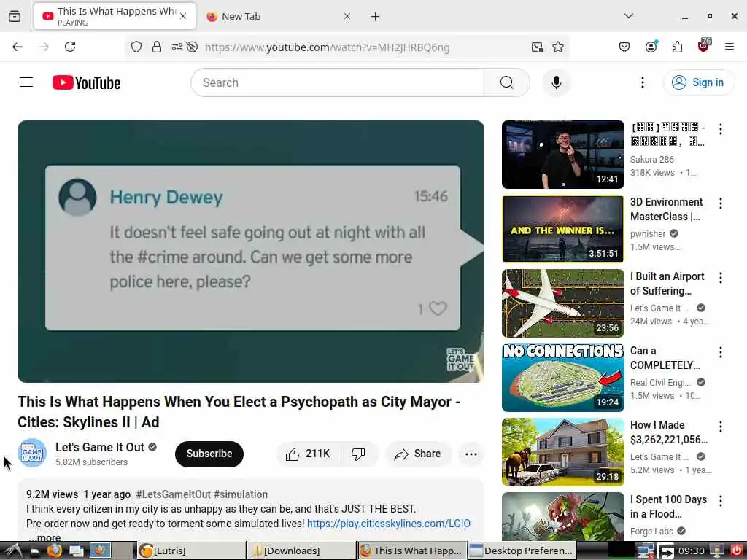The image size is (747, 560).
Task: Open the #LetsGameItOut hashtag
Action: click(173, 494)
